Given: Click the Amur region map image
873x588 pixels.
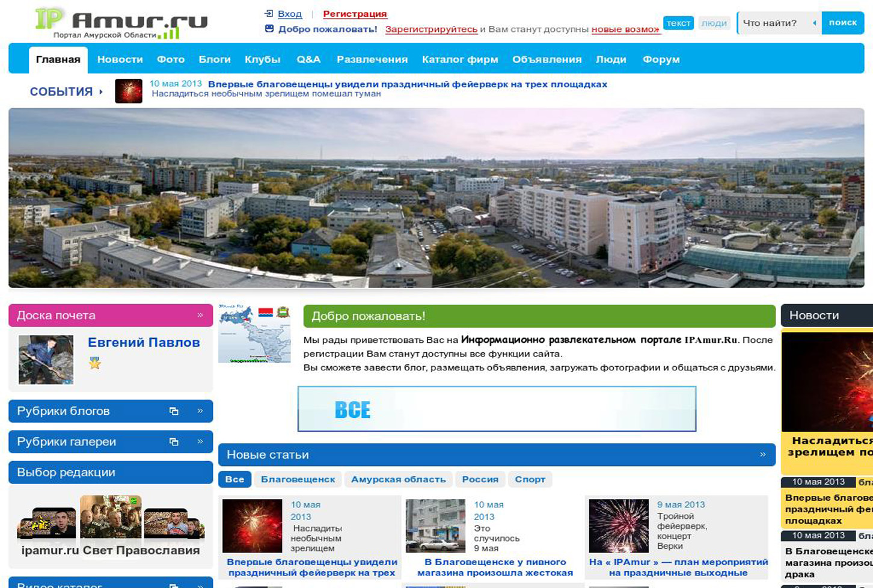Looking at the screenshot, I should (254, 334).
